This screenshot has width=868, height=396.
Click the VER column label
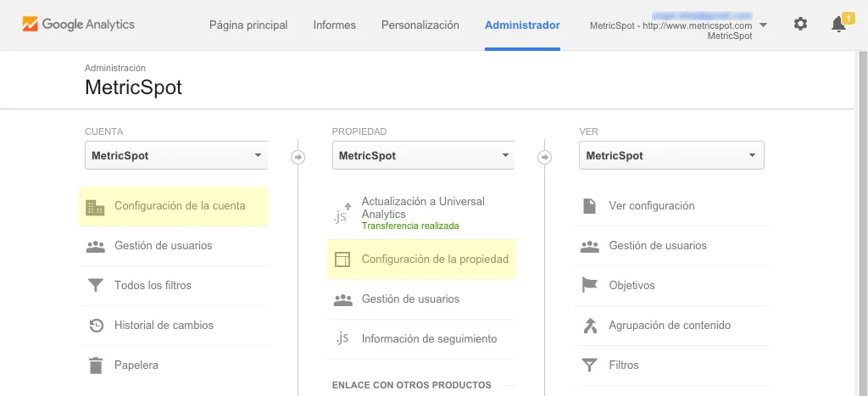click(588, 131)
